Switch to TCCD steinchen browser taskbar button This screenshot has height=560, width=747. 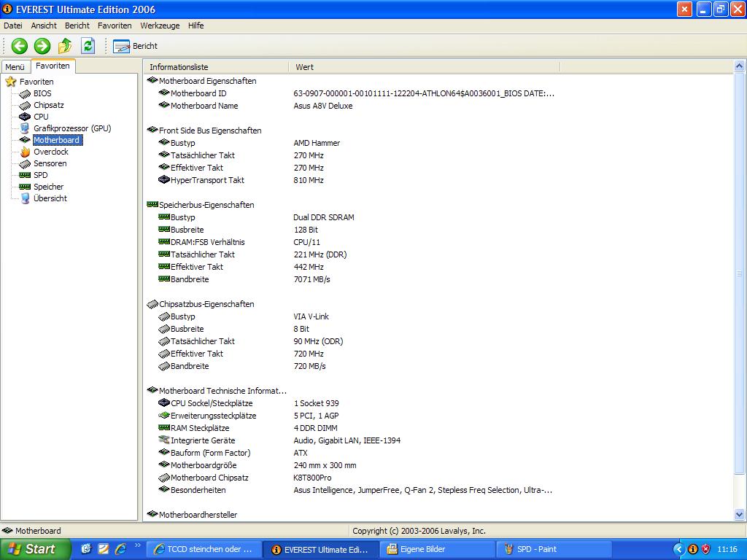pyautogui.click(x=204, y=550)
